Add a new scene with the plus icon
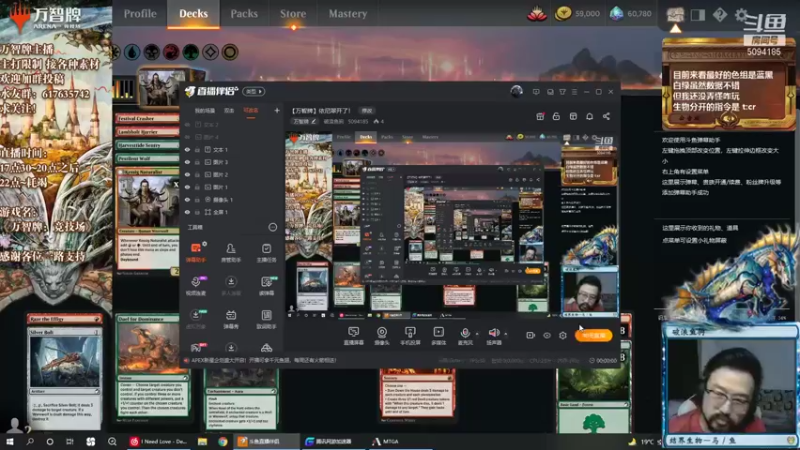800x450 pixels. click(277, 110)
